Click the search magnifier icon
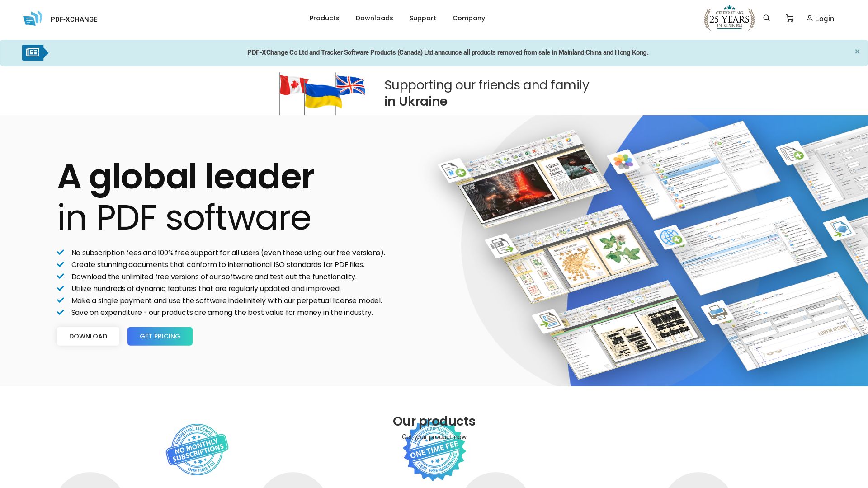Viewport: 868px width, 488px height. coord(767,18)
